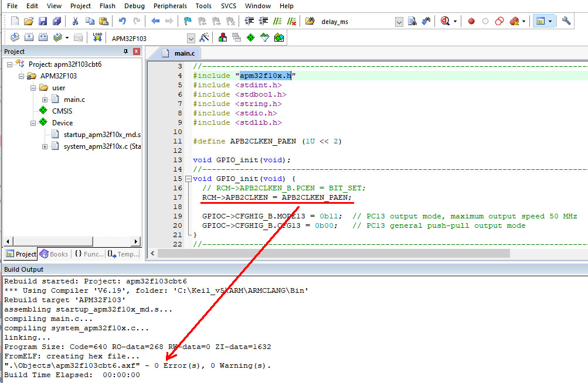The height and width of the screenshot is (383, 588).
Task: Open the APM32F103 target dropdown
Action: (191, 38)
